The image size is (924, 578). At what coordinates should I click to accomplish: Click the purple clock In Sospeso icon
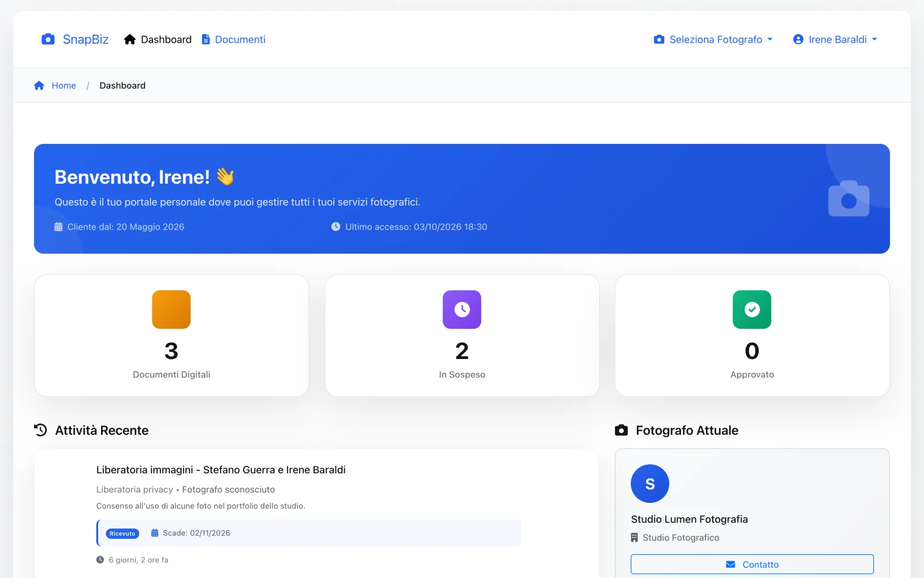(462, 309)
